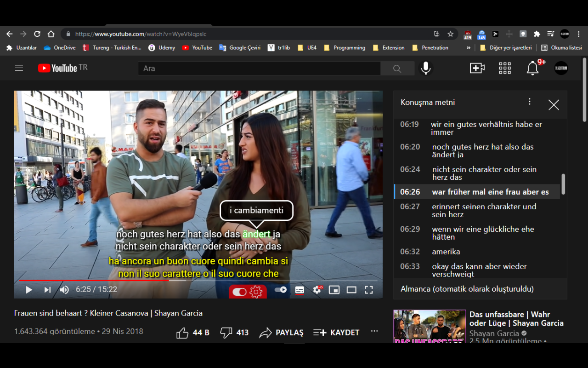The image size is (588, 368).
Task: Toggle the red extension switch in player
Action: (239, 292)
